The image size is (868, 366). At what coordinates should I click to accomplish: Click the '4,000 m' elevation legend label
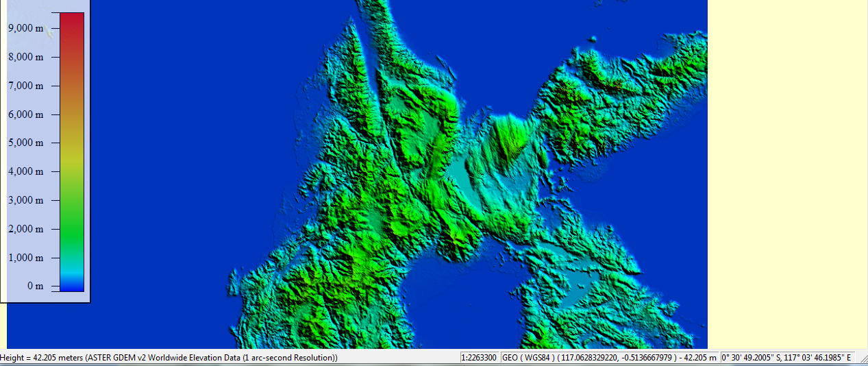pyautogui.click(x=25, y=172)
